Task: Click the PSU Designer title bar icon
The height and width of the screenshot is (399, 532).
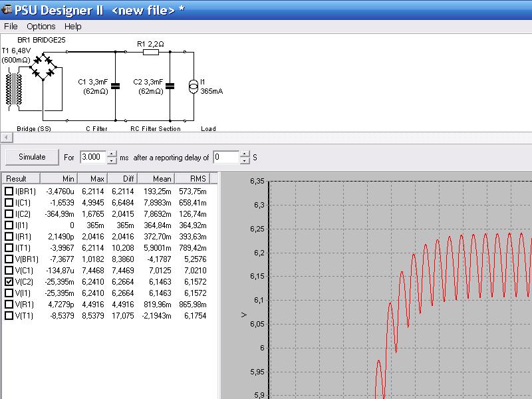Action: [x=7, y=9]
